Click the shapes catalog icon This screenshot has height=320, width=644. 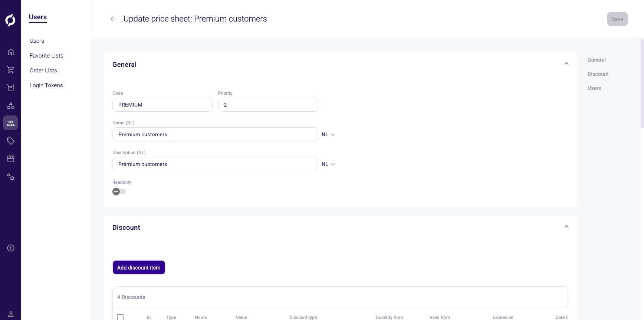point(11,106)
